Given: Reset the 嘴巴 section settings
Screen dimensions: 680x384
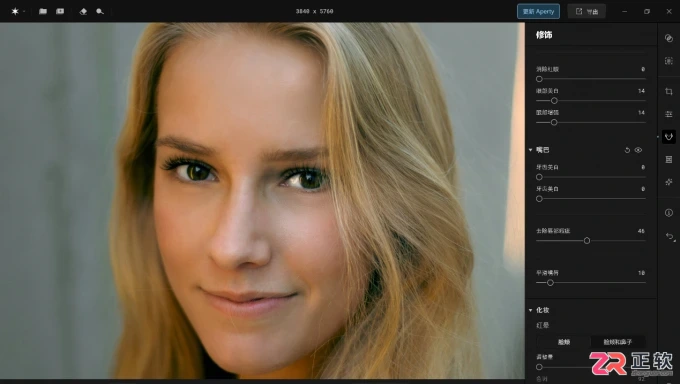Looking at the screenshot, I should click(627, 150).
